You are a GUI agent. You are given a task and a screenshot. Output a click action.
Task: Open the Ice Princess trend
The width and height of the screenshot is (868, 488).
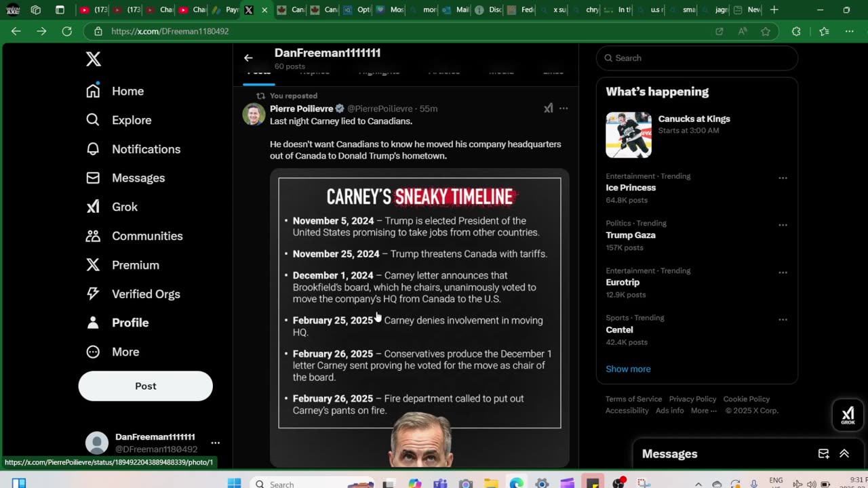pyautogui.click(x=631, y=188)
